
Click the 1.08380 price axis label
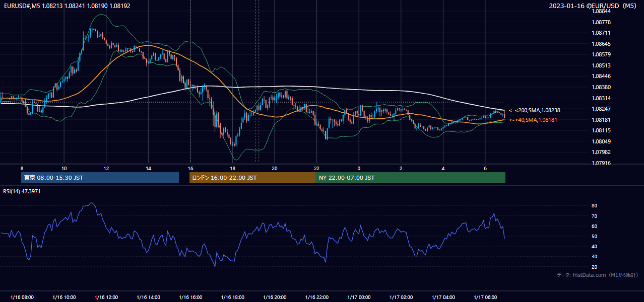click(x=601, y=87)
